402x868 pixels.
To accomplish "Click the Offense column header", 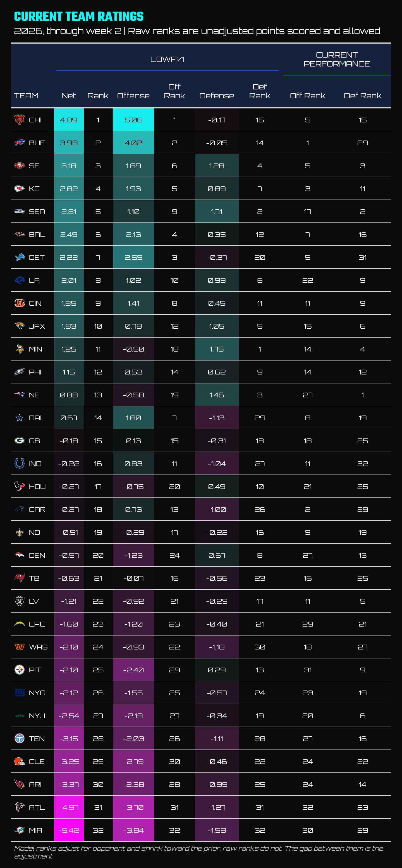I will (x=133, y=96).
